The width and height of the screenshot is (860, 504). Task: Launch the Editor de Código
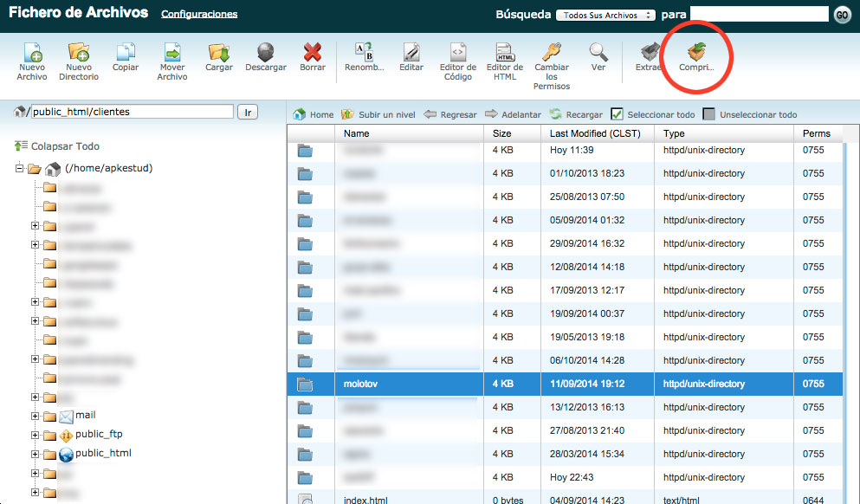pos(458,52)
